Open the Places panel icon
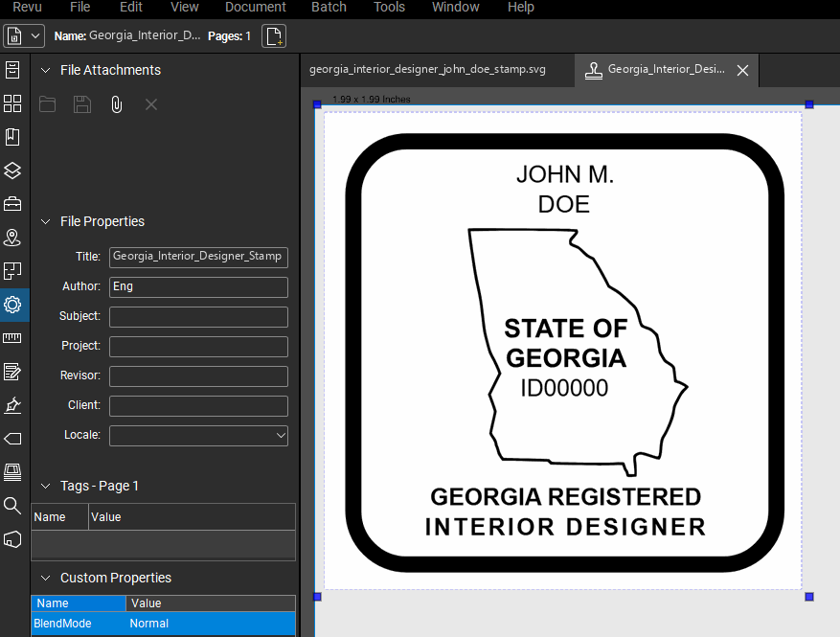 (x=12, y=238)
